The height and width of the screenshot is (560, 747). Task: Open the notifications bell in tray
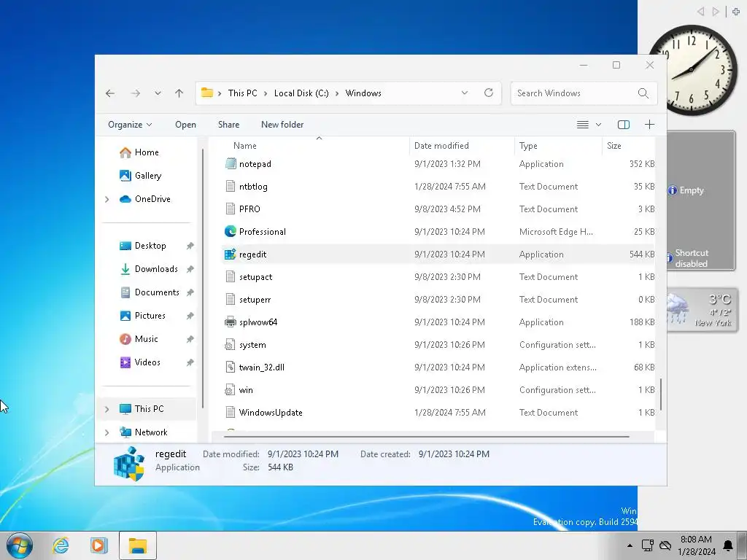729,545
